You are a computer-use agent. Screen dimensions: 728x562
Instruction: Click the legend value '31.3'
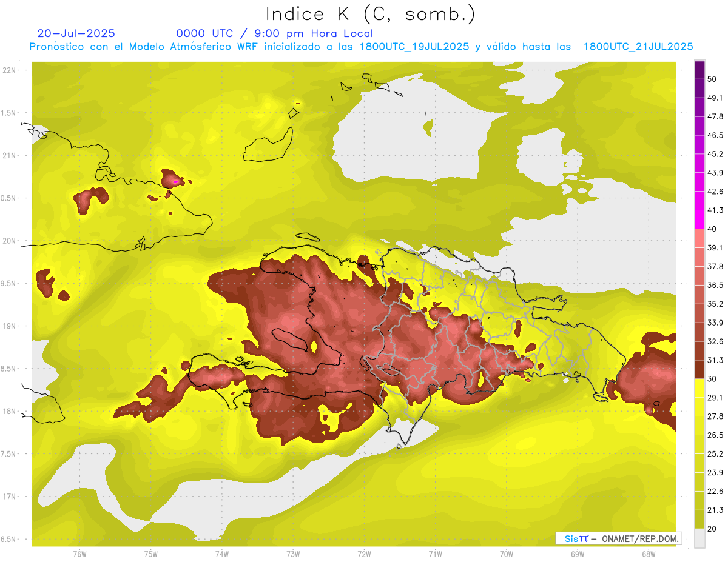(715, 361)
